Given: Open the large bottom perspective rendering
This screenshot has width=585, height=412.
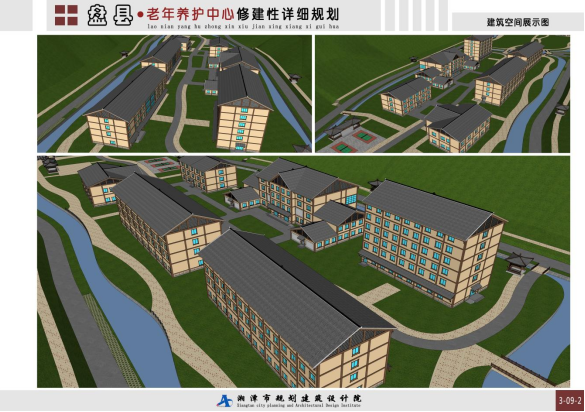Looking at the screenshot, I should click(303, 272).
